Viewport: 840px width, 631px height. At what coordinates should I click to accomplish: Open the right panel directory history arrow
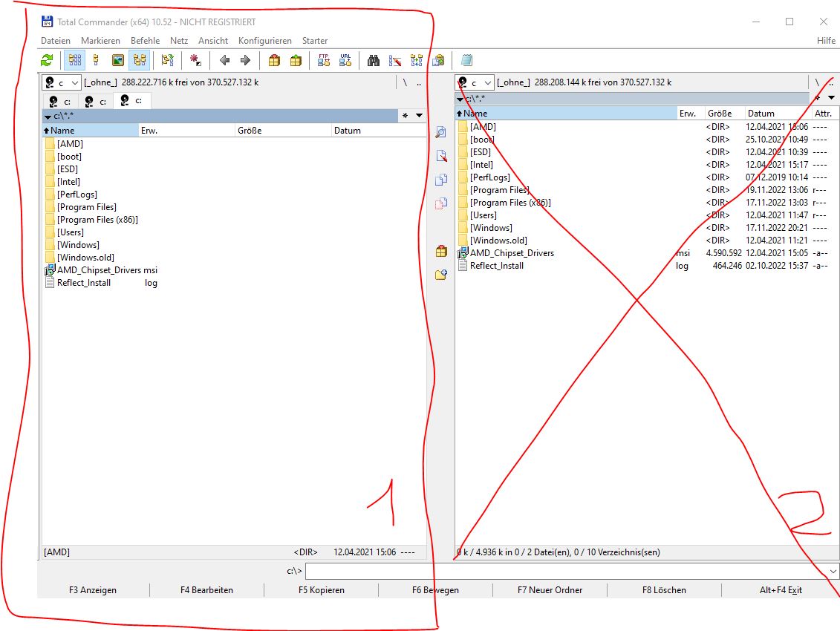coord(831,98)
